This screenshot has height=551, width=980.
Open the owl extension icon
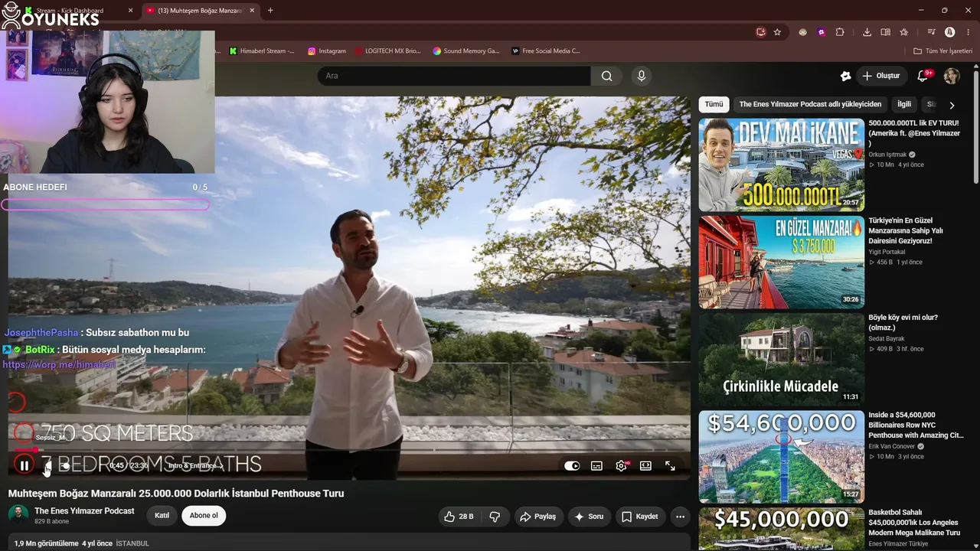coord(802,32)
